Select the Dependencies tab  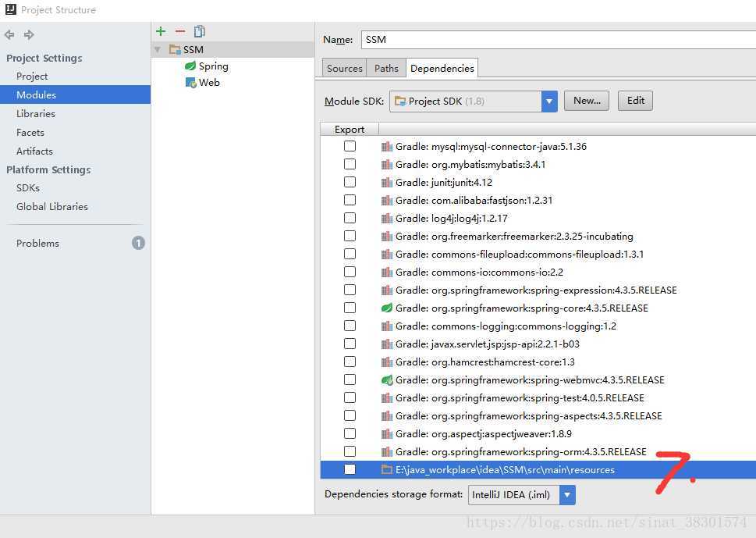click(x=442, y=69)
